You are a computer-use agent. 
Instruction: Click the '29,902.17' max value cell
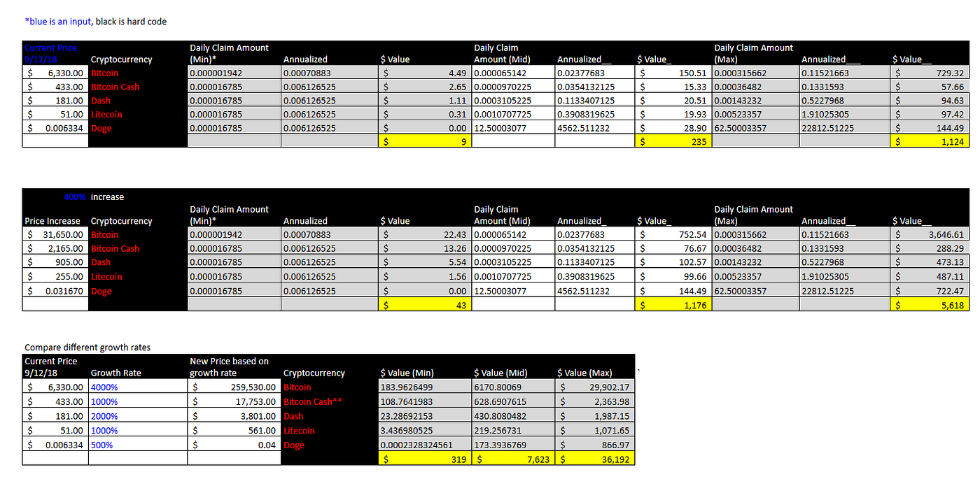point(596,387)
